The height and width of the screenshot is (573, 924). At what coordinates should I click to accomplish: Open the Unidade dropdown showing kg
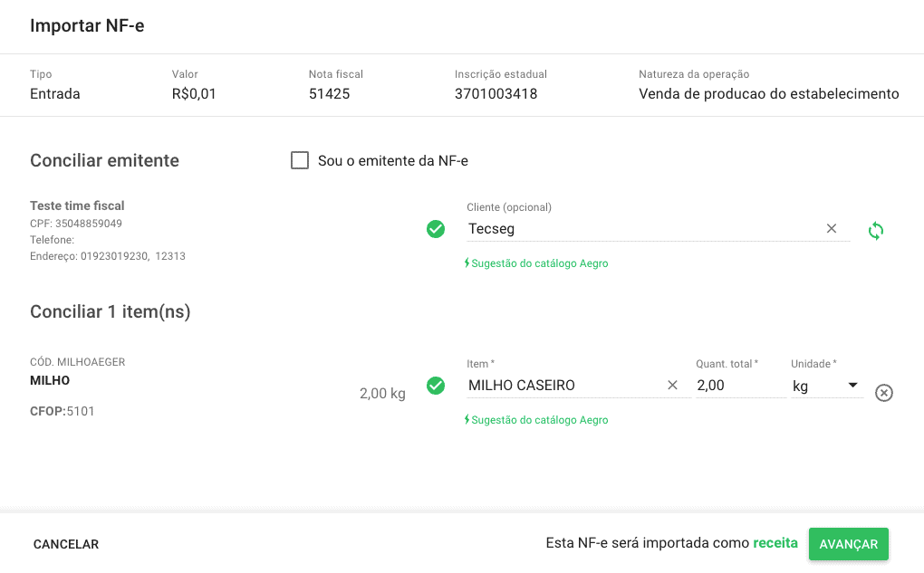852,384
